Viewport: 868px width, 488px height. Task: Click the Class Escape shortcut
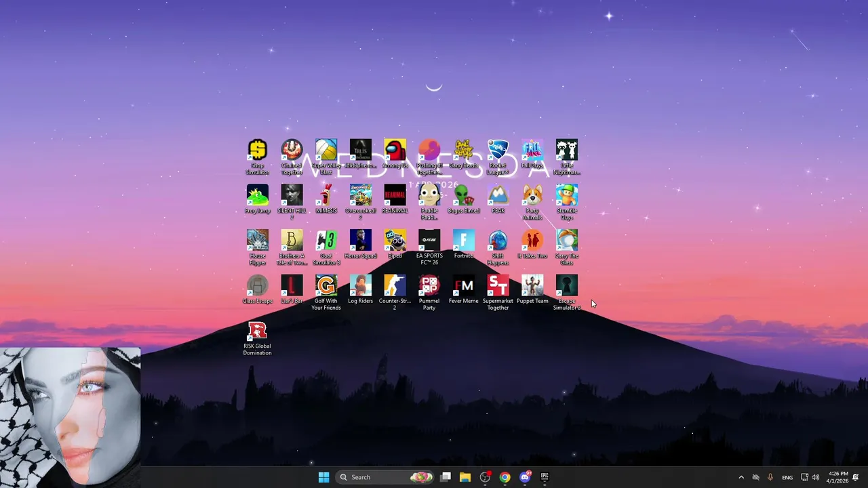click(258, 287)
